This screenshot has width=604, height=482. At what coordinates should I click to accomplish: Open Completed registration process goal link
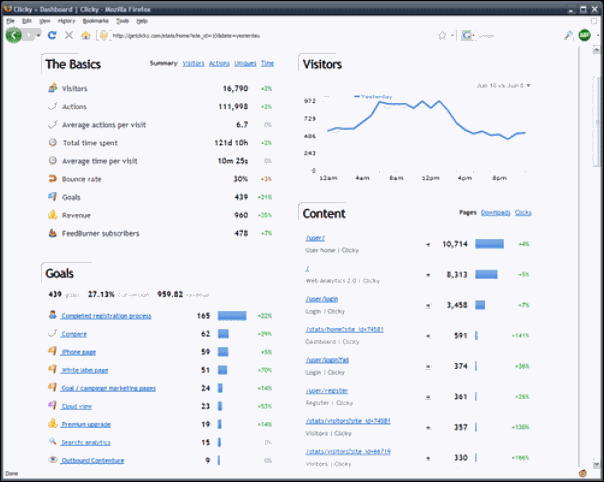point(106,316)
